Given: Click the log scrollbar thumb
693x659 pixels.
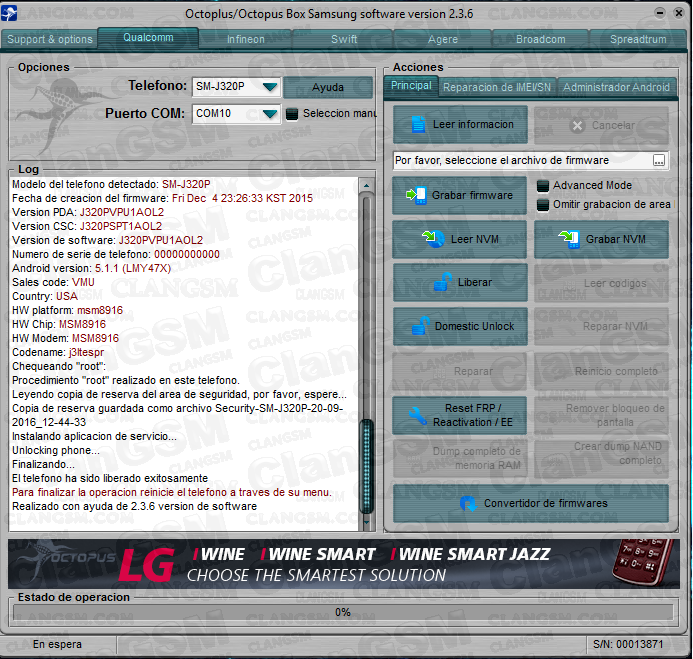Looking at the screenshot, I should [366, 467].
